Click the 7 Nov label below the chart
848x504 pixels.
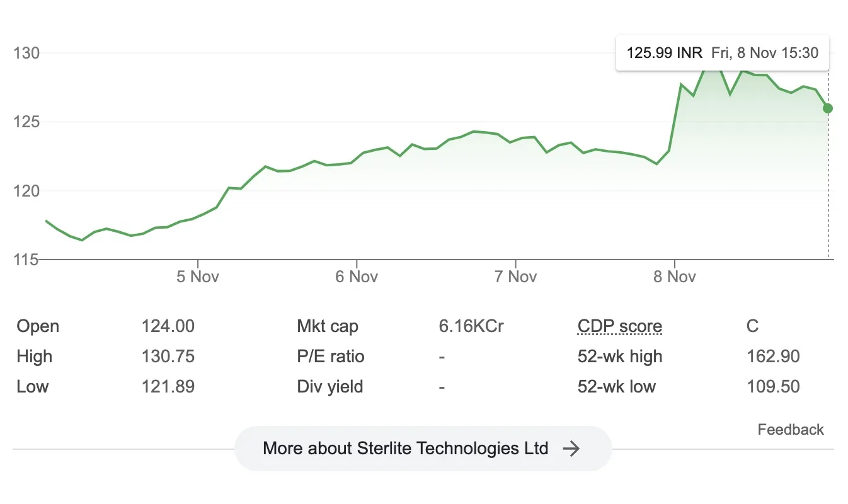(516, 277)
